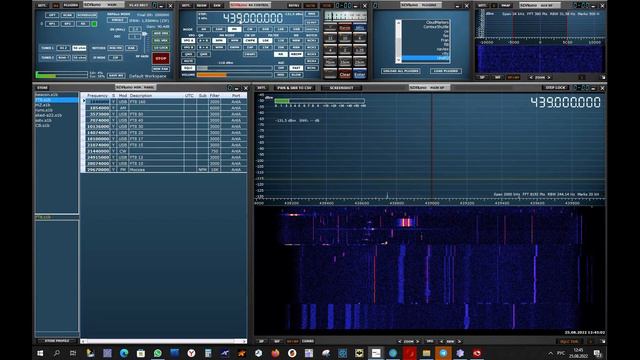The width and height of the screenshot is (640, 360).
Task: Click LOAD PLUGINS
Action: (x=446, y=71)
